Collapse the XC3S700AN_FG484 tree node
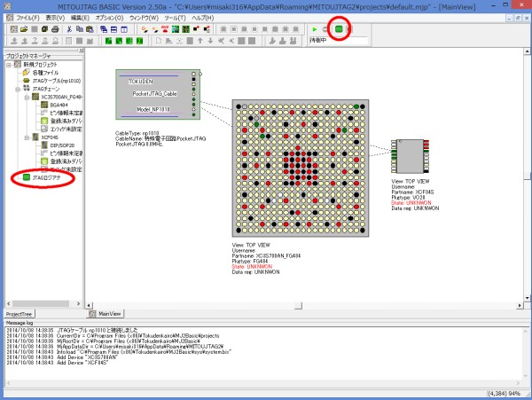Screen dimensions: 532x400 click(x=26, y=98)
